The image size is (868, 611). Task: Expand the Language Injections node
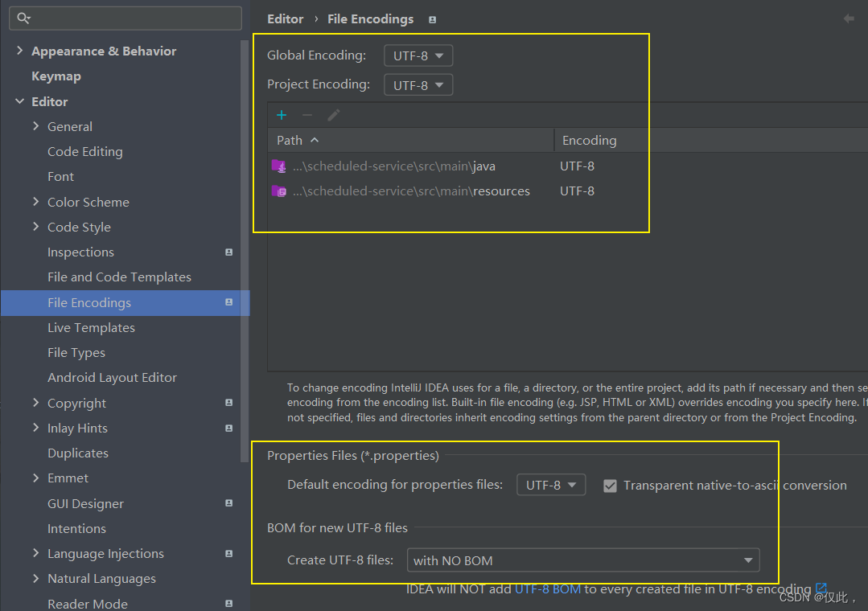click(x=36, y=553)
